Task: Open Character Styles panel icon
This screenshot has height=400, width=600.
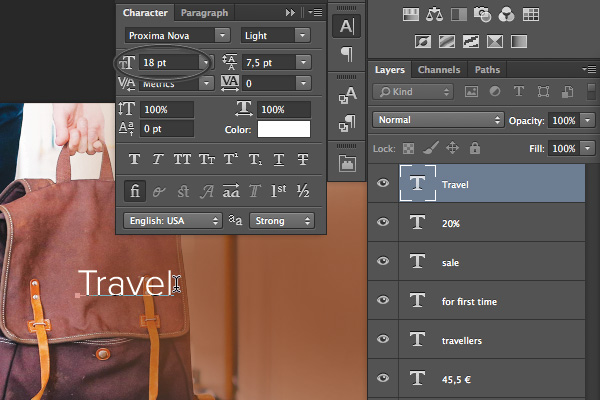Action: (347, 95)
